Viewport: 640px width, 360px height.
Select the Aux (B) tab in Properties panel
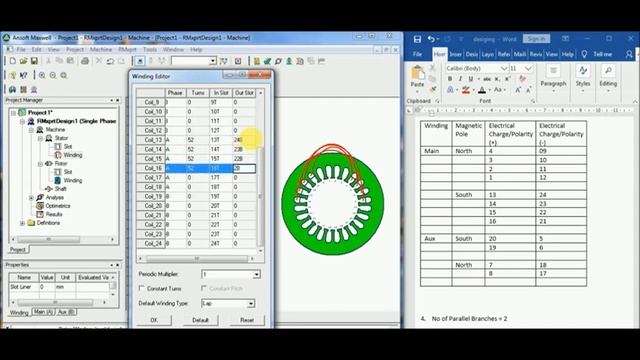click(x=66, y=312)
